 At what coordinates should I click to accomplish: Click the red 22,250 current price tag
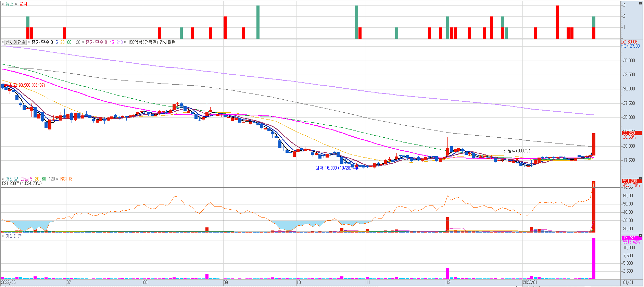click(632, 133)
